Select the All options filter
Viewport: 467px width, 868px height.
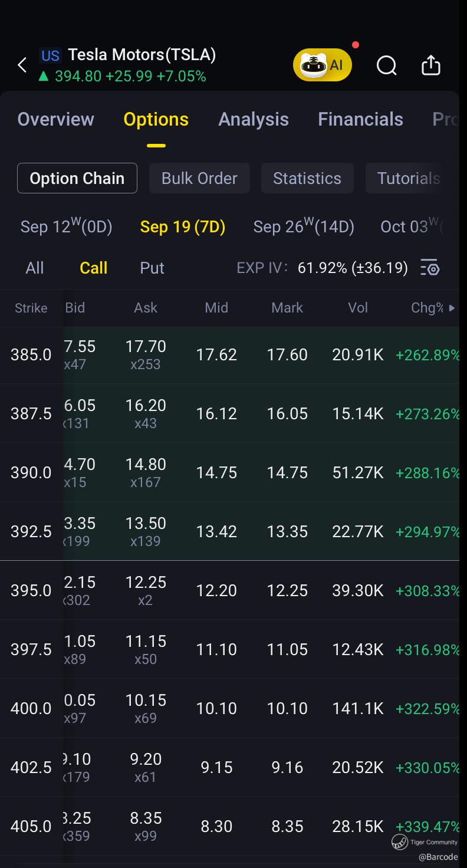pyautogui.click(x=35, y=268)
